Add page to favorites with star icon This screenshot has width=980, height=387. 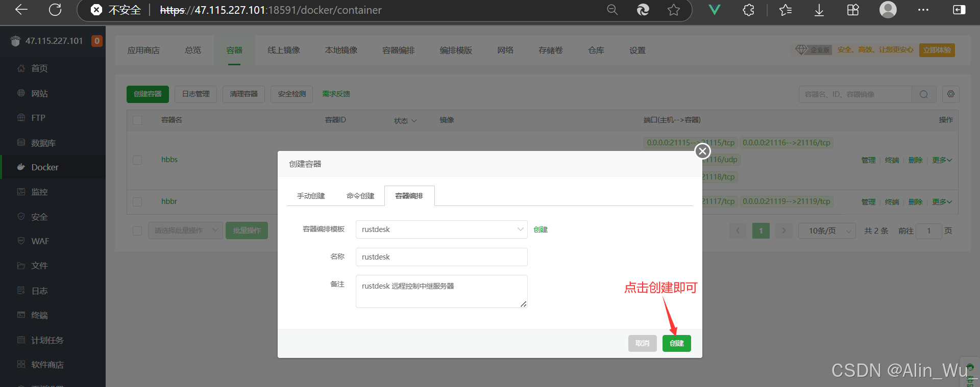pos(673,10)
